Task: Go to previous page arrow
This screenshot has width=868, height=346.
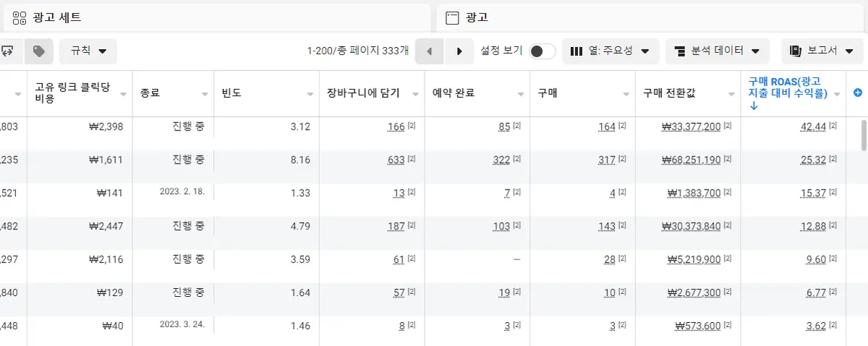Action: click(430, 51)
